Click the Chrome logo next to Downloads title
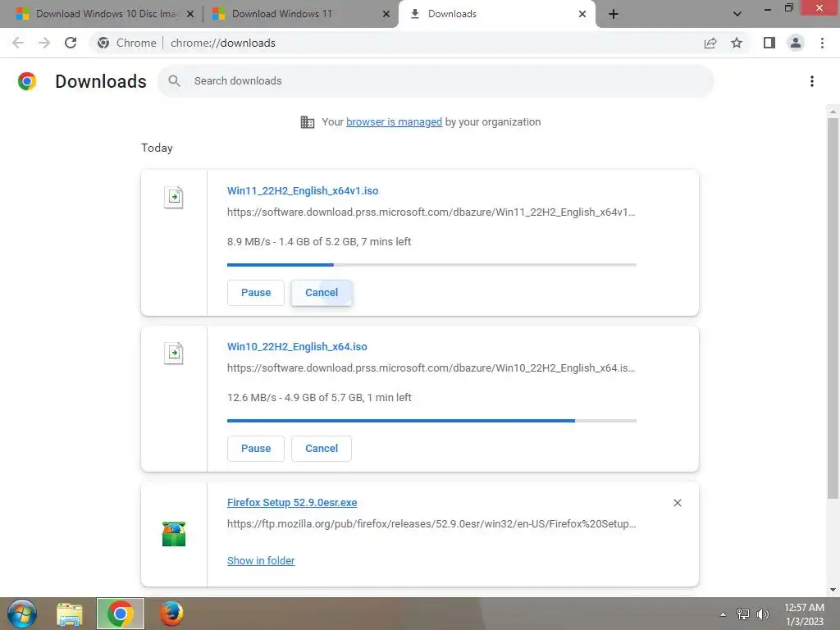This screenshot has width=840, height=630. pyautogui.click(x=27, y=81)
